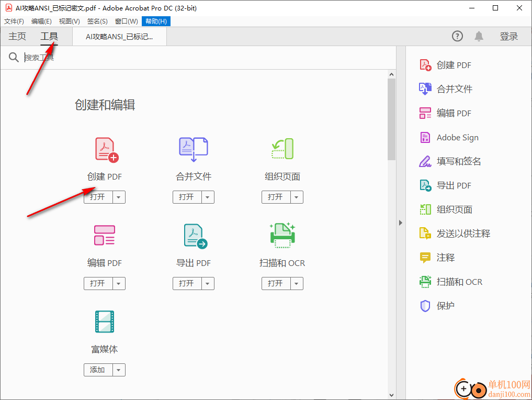Image resolution: width=532 pixels, height=400 pixels.
Task: Click the Edit PDF (编辑 PDF) large icon
Action: click(105, 235)
